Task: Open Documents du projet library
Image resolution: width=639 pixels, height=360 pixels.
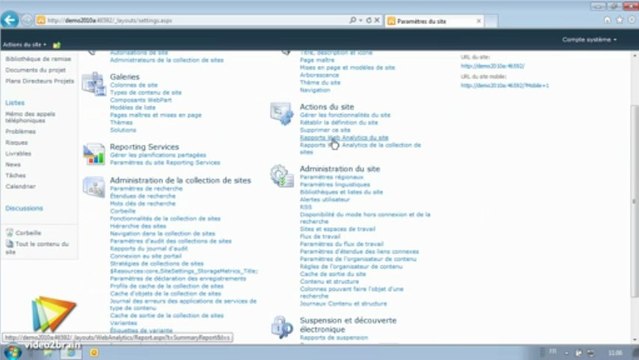Action: (35, 70)
